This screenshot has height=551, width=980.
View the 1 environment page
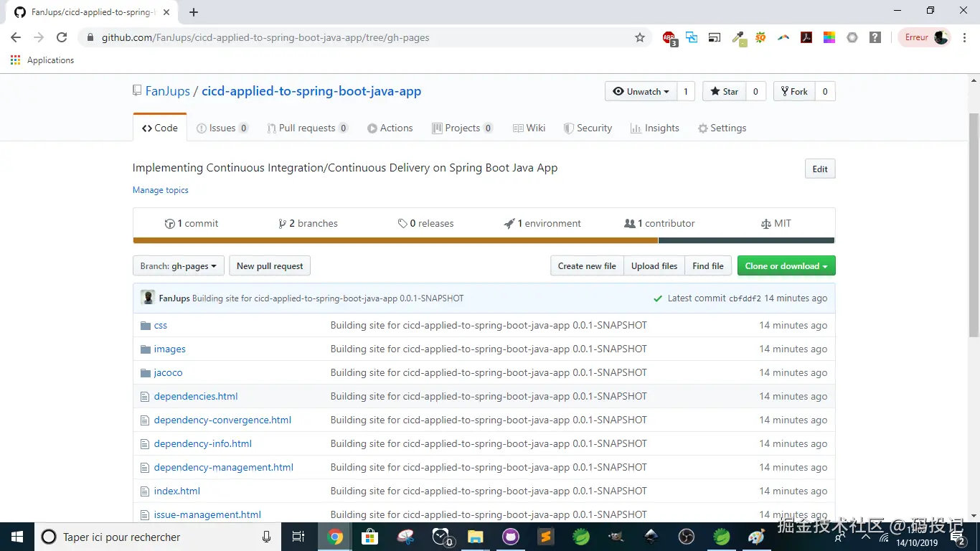tap(542, 223)
